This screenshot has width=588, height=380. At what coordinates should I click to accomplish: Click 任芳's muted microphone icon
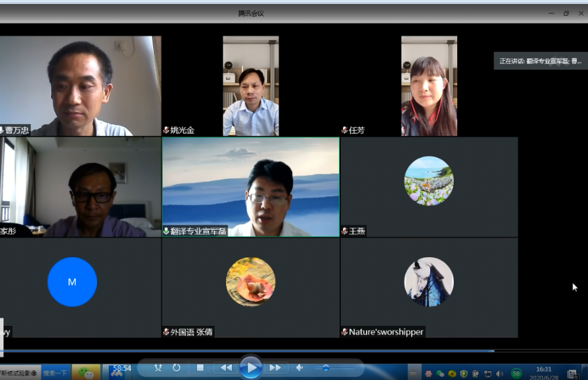pyautogui.click(x=345, y=130)
